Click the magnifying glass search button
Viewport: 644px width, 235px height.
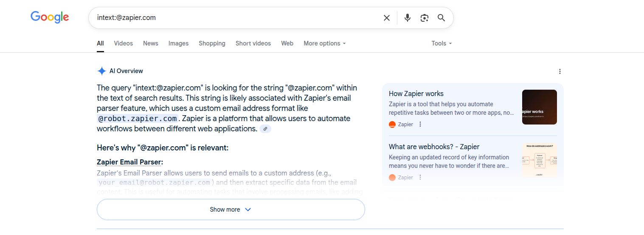442,18
